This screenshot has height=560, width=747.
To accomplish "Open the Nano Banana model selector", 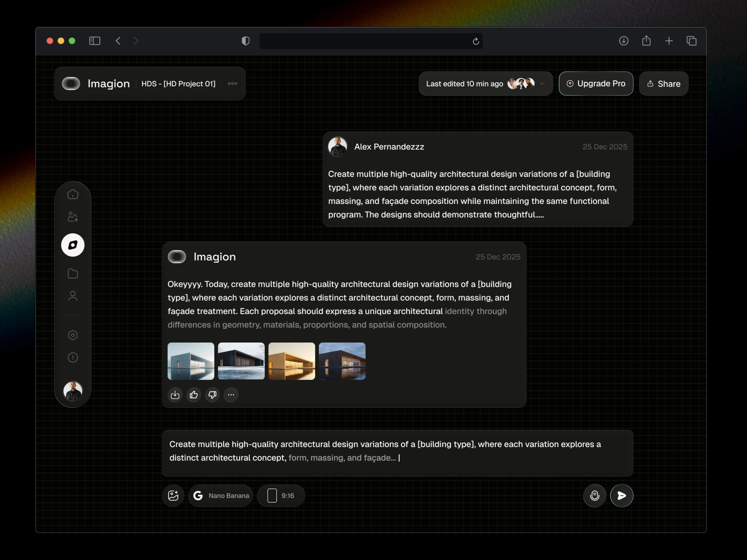I will pyautogui.click(x=221, y=496).
